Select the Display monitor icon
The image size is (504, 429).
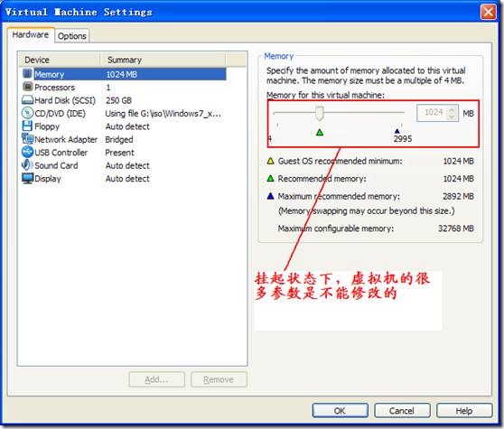pyautogui.click(x=28, y=178)
